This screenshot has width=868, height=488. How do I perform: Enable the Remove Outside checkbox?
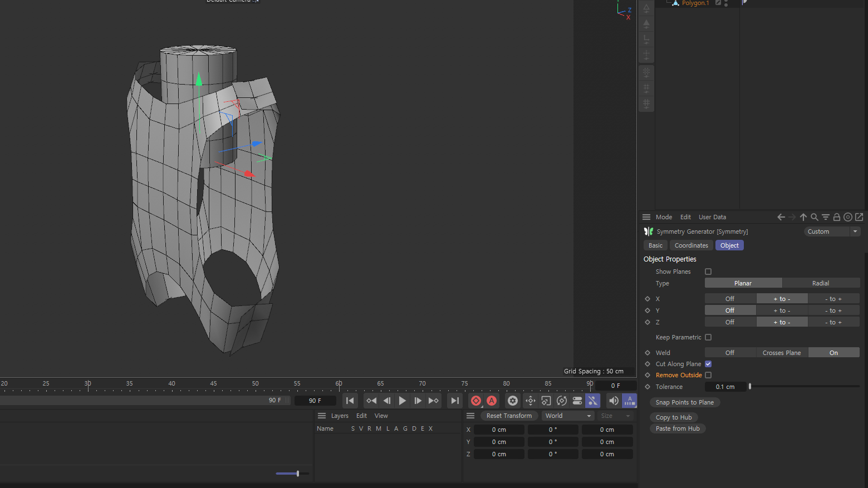(x=708, y=375)
